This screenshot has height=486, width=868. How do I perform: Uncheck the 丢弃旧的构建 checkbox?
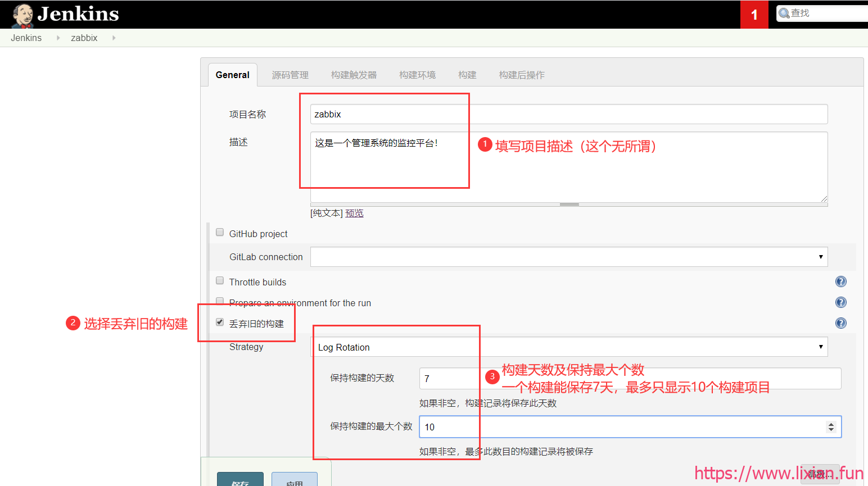click(x=220, y=322)
